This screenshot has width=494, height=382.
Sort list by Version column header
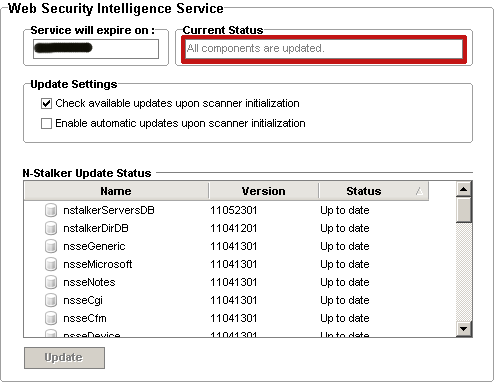pos(263,191)
